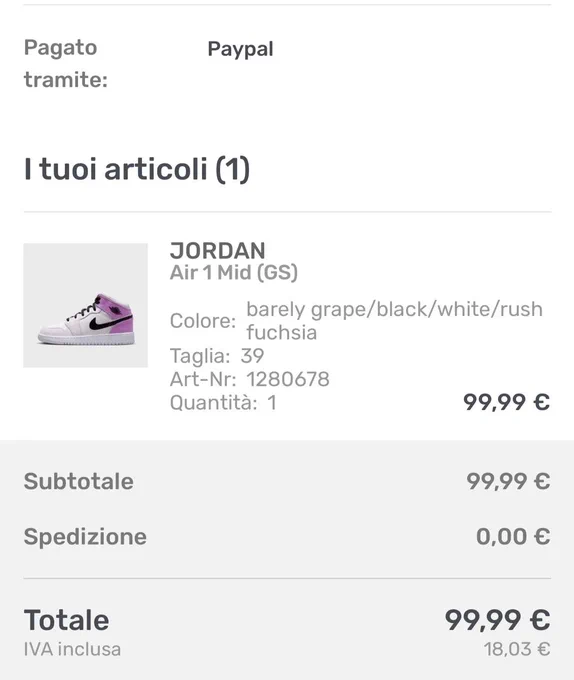Screen dimensions: 574x680
Task: Select the Spedizione label
Action: (85, 536)
